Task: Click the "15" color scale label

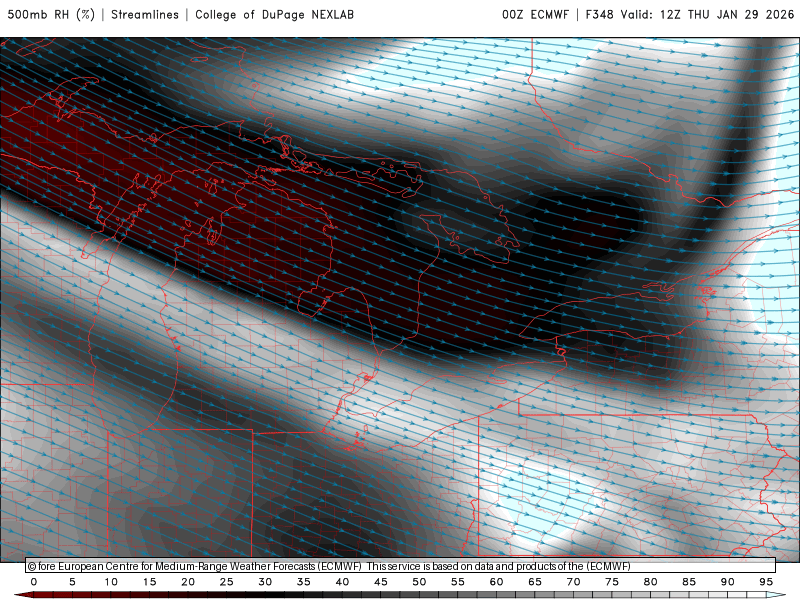Action: 149,582
